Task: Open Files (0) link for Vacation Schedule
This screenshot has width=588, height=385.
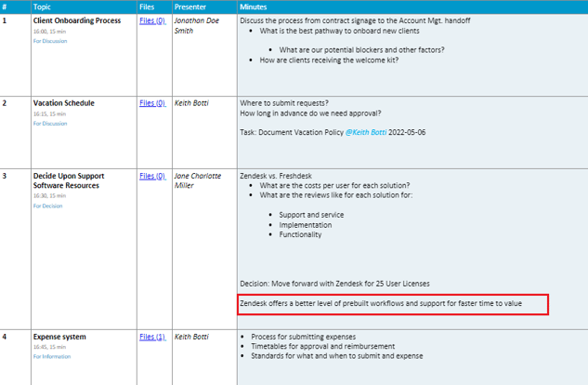Action: pyautogui.click(x=152, y=103)
